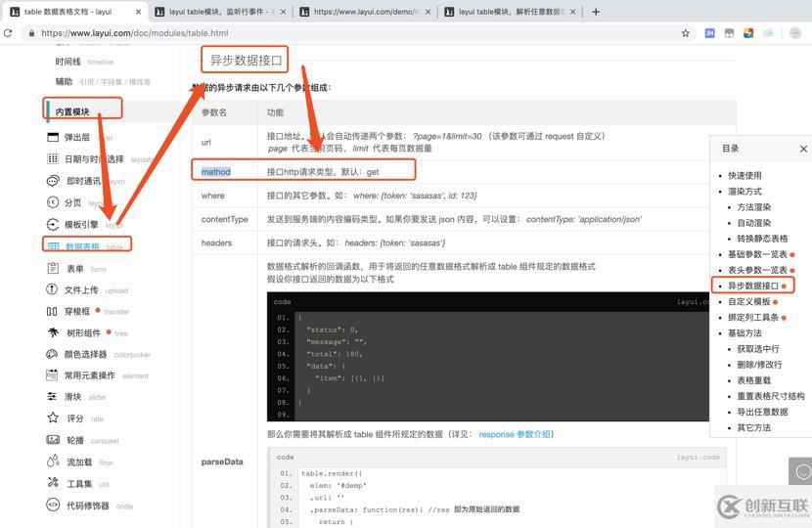Click the 树形组件 tree icon

point(53,332)
